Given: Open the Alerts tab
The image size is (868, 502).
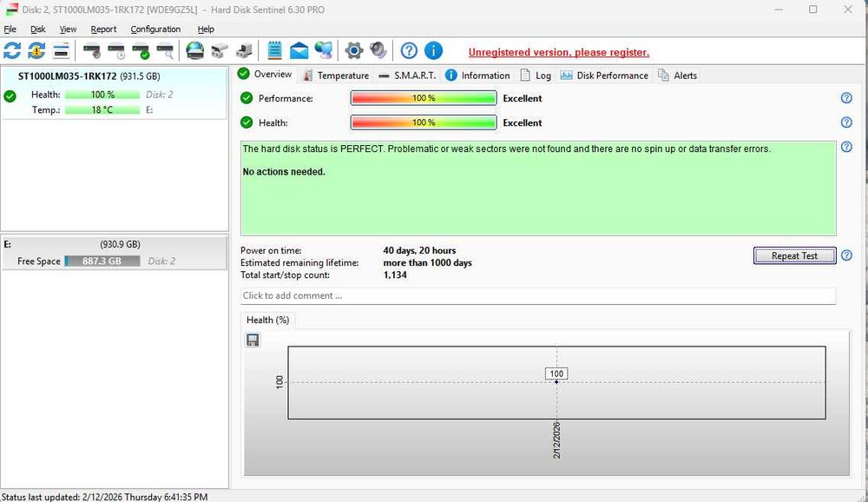Looking at the screenshot, I should click(x=678, y=76).
